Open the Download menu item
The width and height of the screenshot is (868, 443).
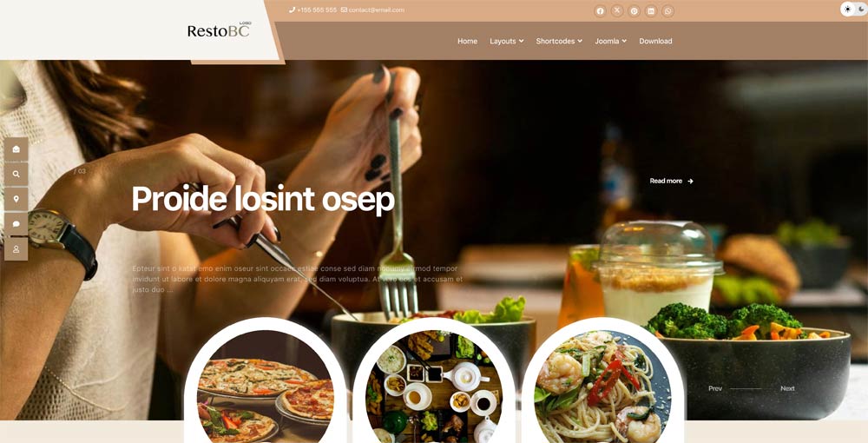pyautogui.click(x=655, y=41)
